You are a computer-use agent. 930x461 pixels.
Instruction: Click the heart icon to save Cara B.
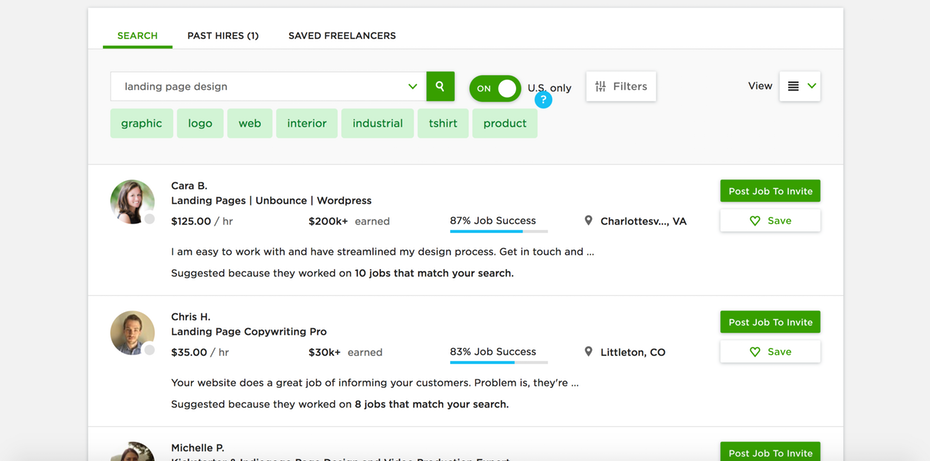click(755, 221)
